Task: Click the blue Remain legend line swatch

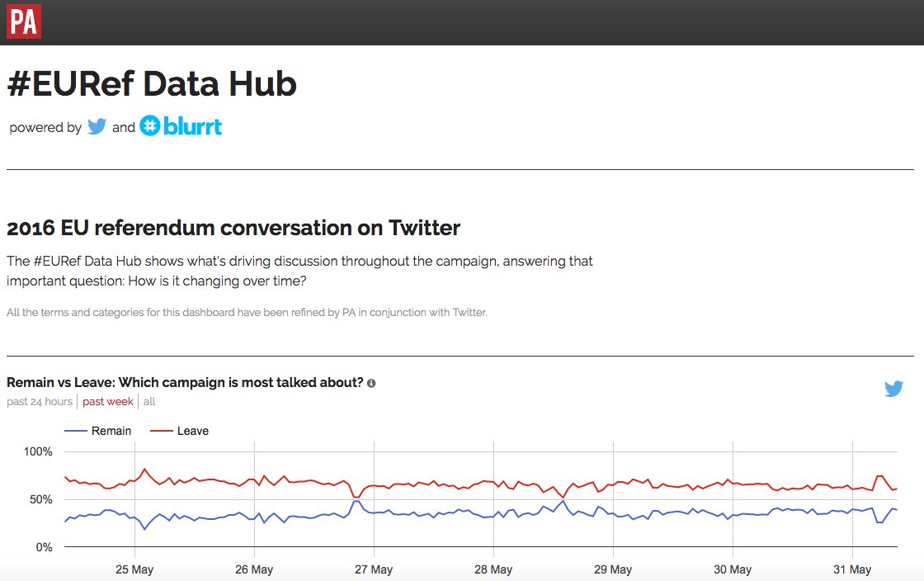Action: [x=75, y=431]
